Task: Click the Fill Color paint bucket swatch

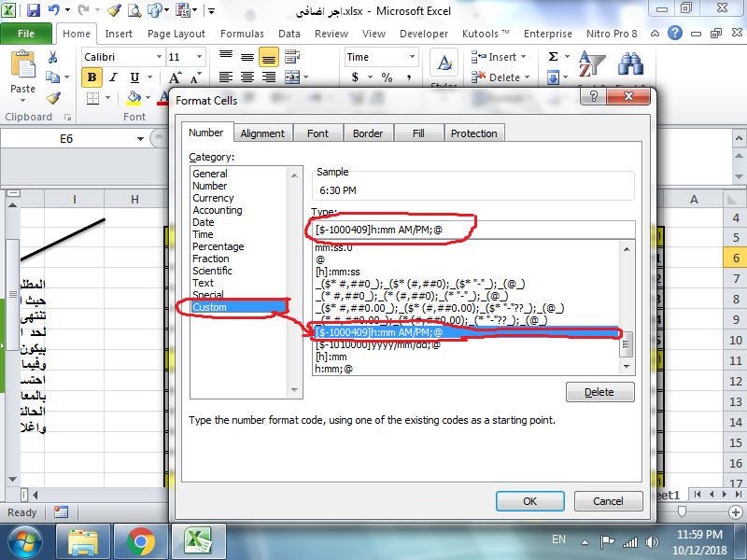Action: (x=134, y=98)
